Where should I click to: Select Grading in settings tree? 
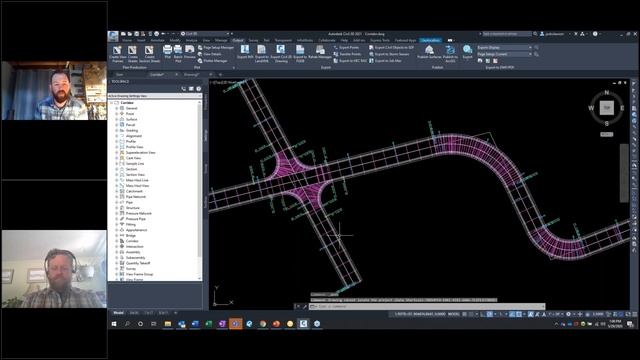tap(132, 130)
